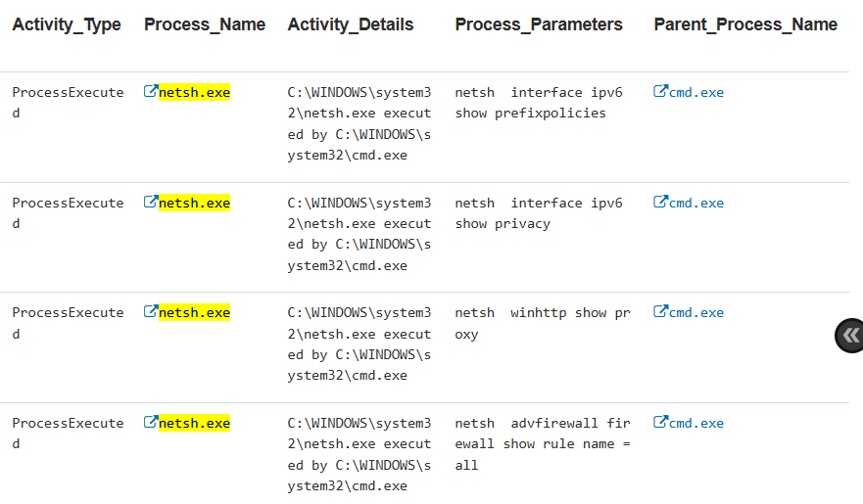Open the netsh.exe link in the prefixpolicies row
This screenshot has height=504, width=863.
[x=194, y=93]
